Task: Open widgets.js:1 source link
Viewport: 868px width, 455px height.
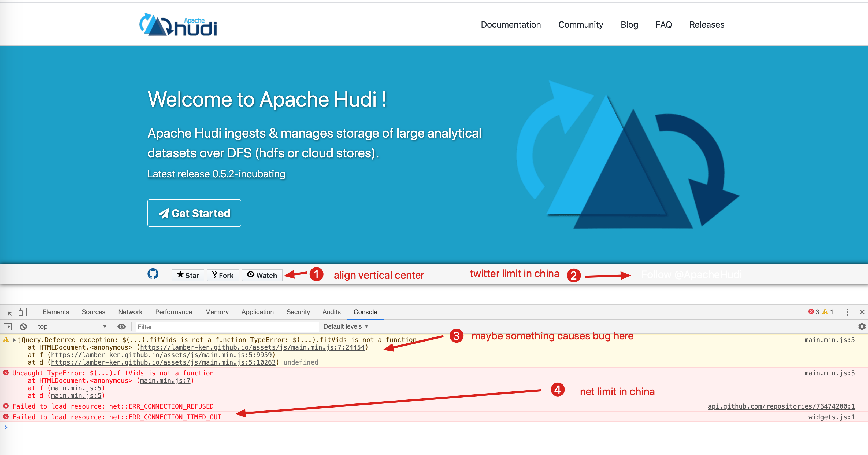Action: (831, 417)
